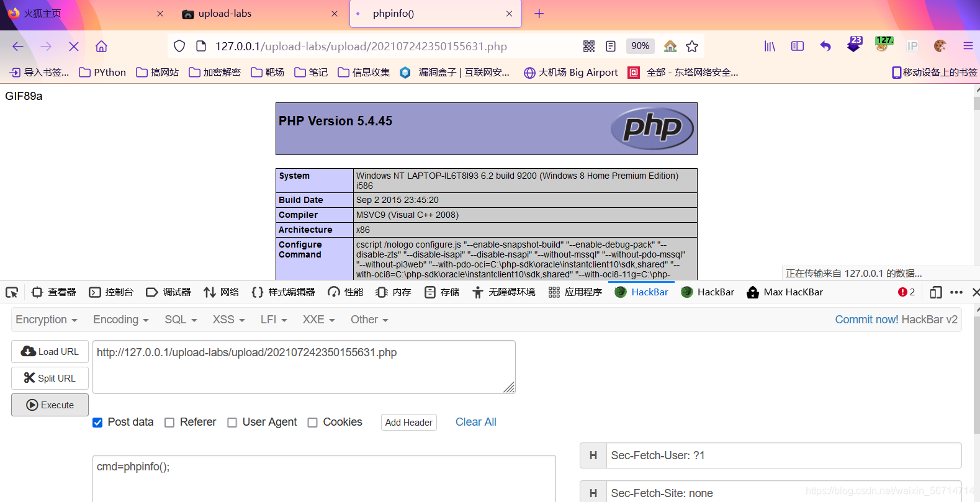980x502 pixels.
Task: Bookmark this page with the star icon
Action: coord(692,46)
